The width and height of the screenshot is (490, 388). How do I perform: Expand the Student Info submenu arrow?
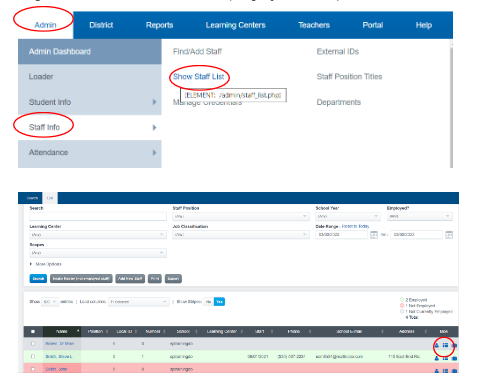(154, 102)
